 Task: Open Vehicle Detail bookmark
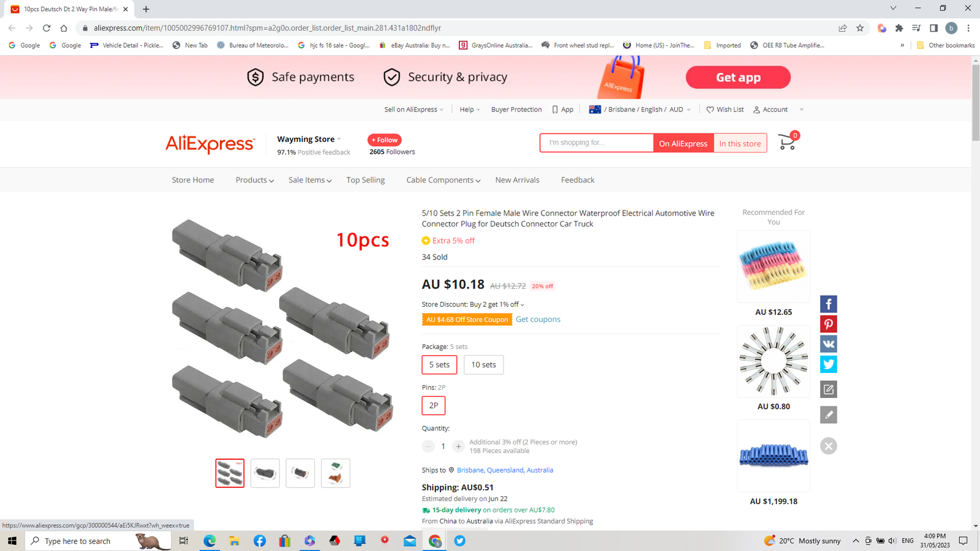(x=127, y=45)
